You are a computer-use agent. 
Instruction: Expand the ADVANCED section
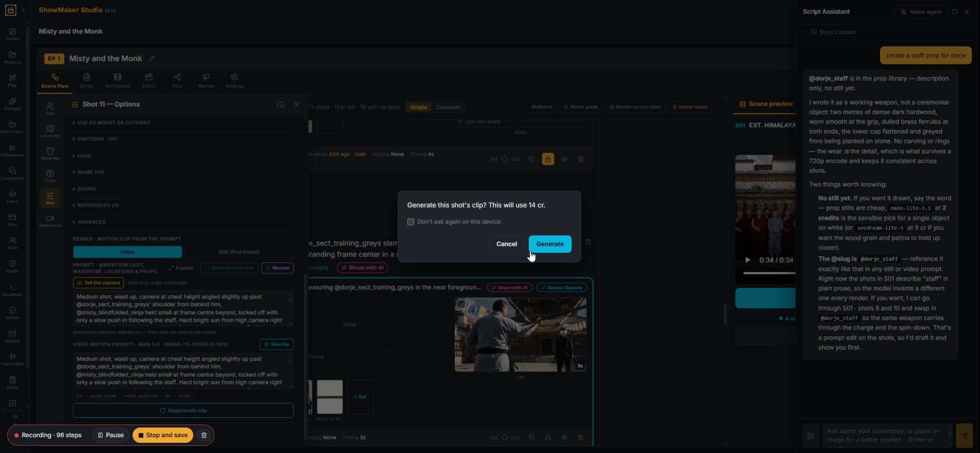[x=89, y=222]
